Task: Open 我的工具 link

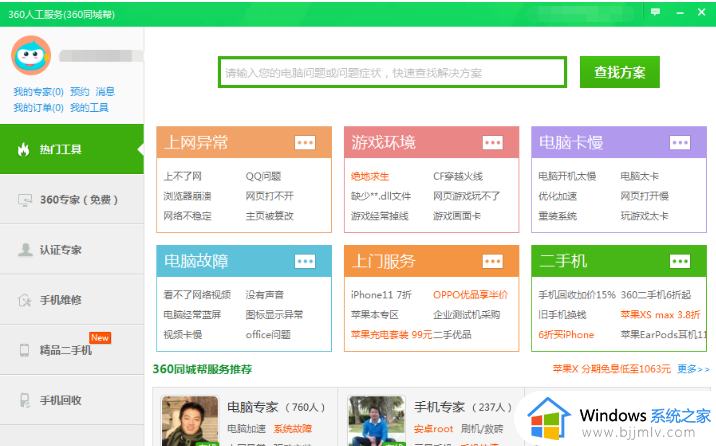Action: tap(89, 108)
